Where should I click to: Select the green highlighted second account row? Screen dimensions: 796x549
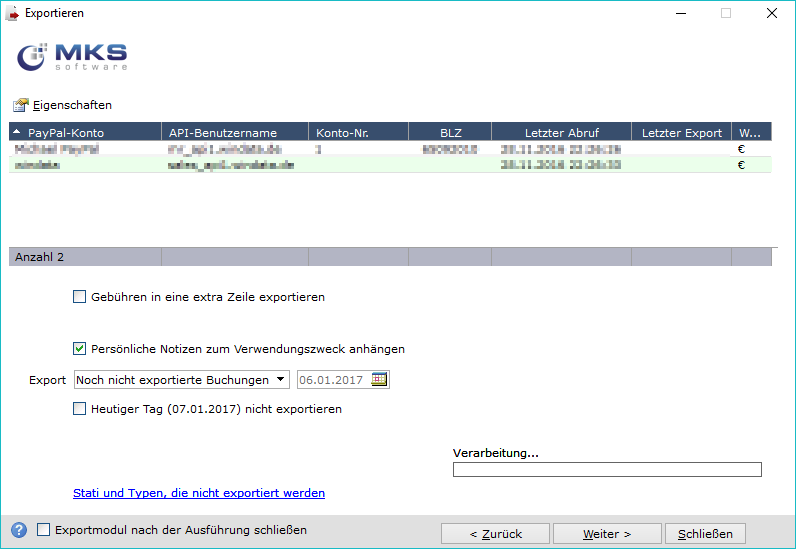390,165
